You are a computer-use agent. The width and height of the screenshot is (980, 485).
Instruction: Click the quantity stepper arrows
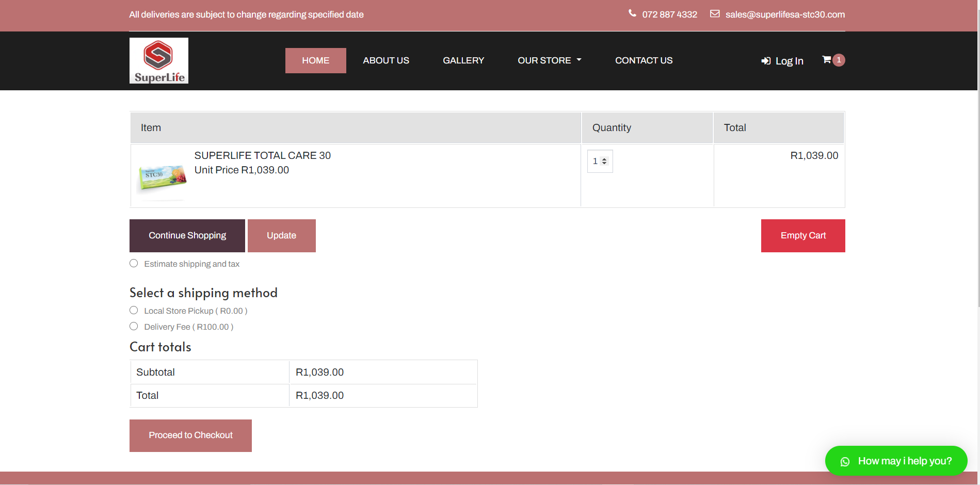[x=604, y=161]
